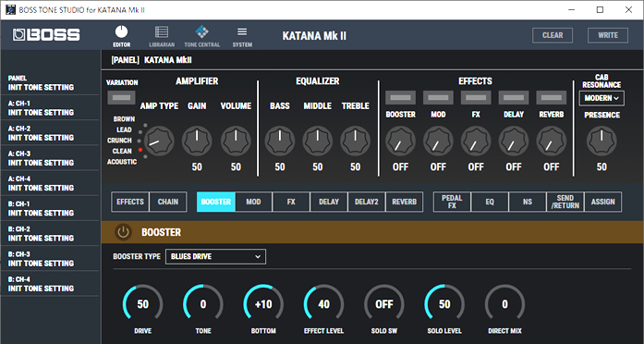Select the Reverb tab
Image resolution: width=644 pixels, height=344 pixels.
click(405, 202)
